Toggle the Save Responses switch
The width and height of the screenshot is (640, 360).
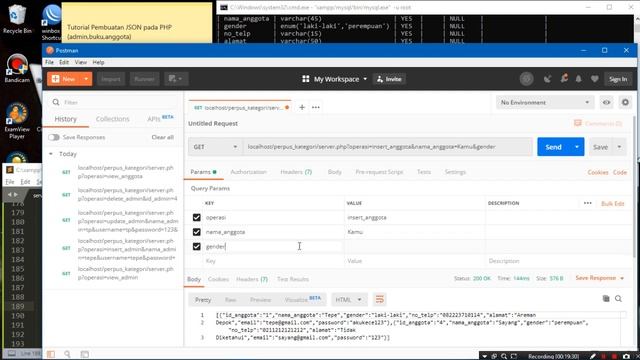[x=54, y=137]
